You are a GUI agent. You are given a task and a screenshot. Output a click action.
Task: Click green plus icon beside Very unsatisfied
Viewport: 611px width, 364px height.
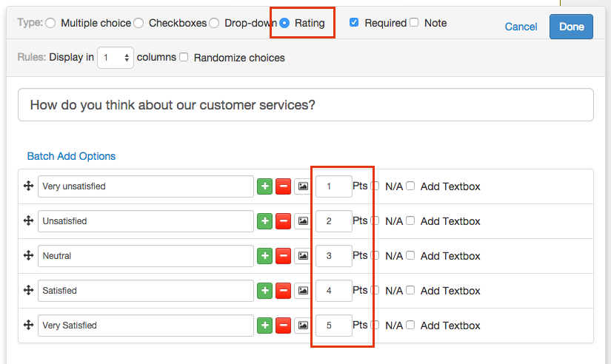pos(264,186)
